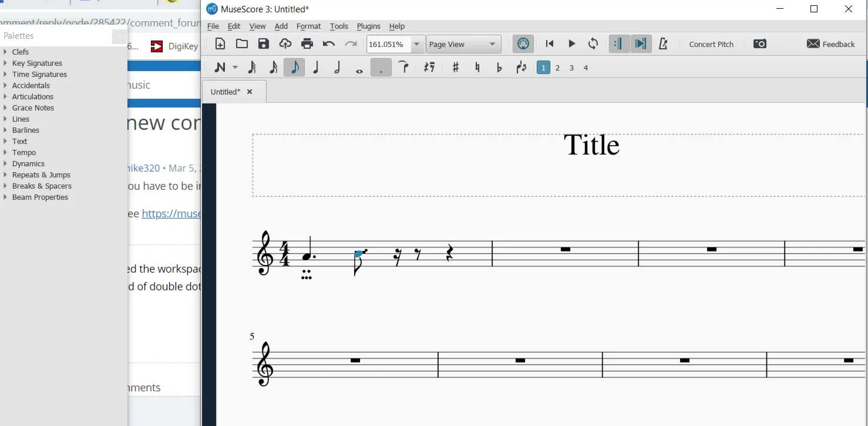Viewport: 868px width, 426px height.
Task: Expand the Clefs palette
Action: pyautogui.click(x=20, y=52)
